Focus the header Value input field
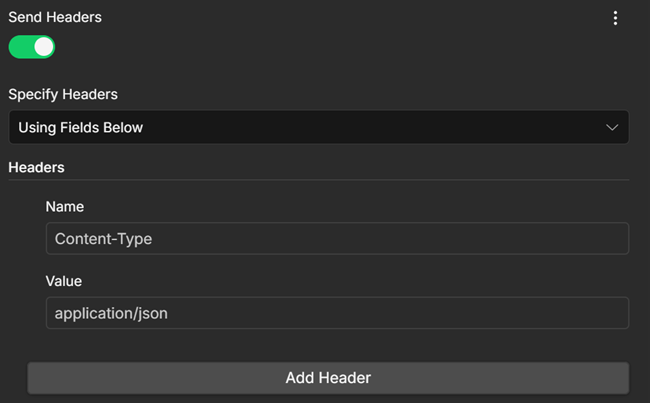 click(x=337, y=313)
